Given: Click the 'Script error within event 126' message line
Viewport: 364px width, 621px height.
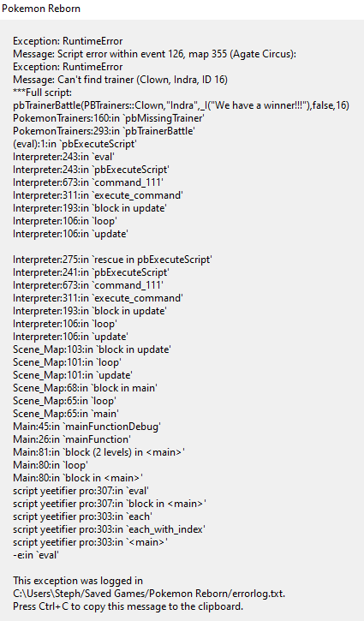Looking at the screenshot, I should click(x=154, y=54).
